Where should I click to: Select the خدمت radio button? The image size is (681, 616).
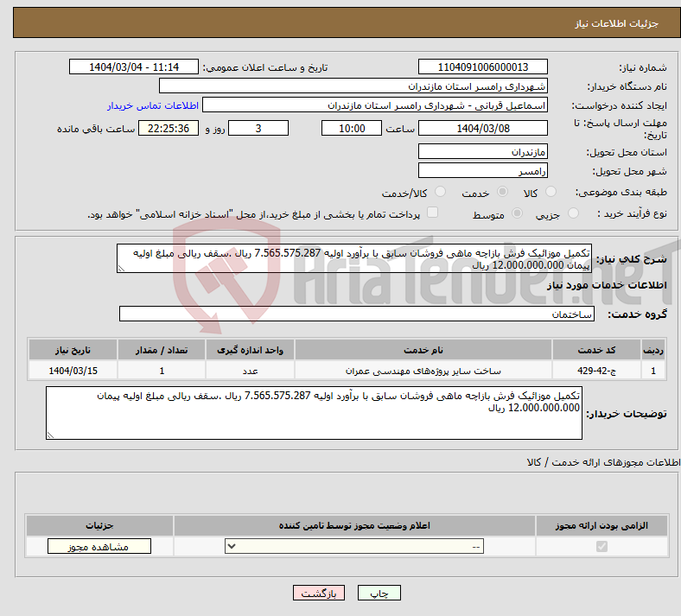point(502,192)
